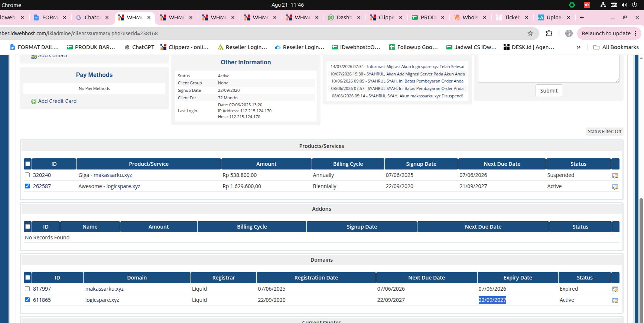The image size is (644, 323).
Task: Open the Chrome extensions puzzle icon
Action: pos(549,33)
